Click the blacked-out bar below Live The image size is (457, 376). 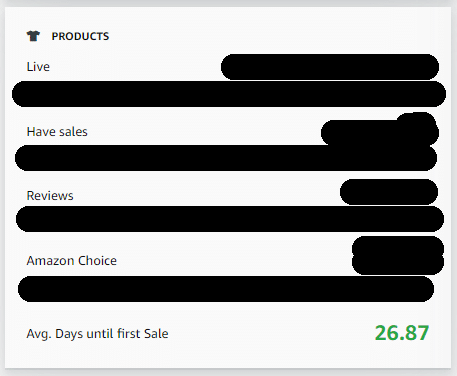click(229, 94)
